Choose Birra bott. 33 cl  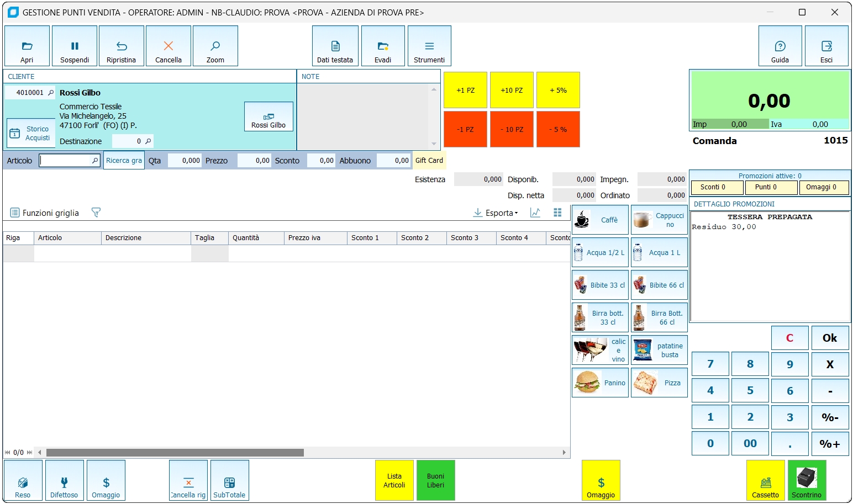(600, 317)
